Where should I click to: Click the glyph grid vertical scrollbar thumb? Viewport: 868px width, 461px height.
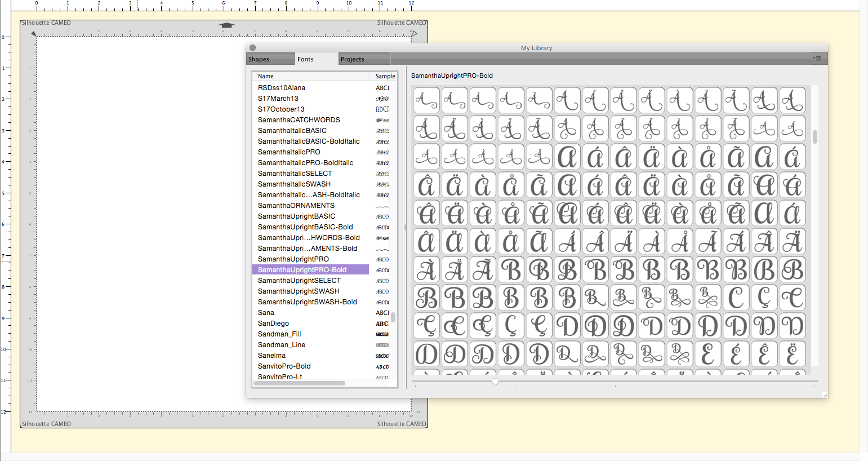tap(814, 136)
